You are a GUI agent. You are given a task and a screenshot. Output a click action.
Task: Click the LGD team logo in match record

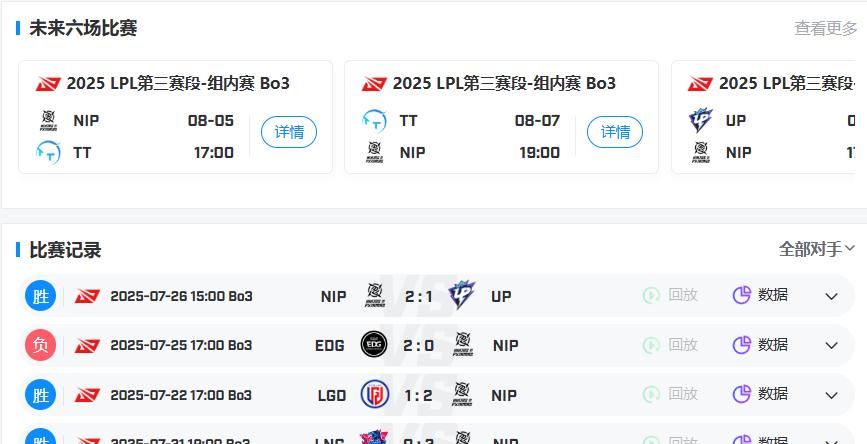(375, 394)
